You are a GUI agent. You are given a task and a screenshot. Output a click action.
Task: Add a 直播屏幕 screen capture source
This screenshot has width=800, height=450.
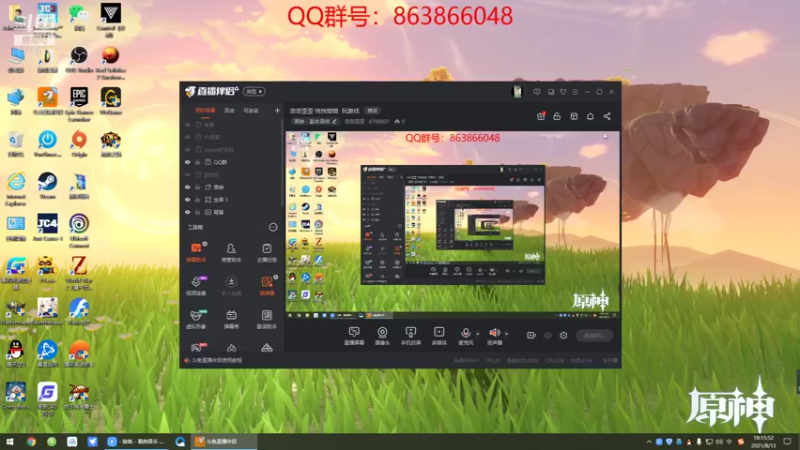354,336
